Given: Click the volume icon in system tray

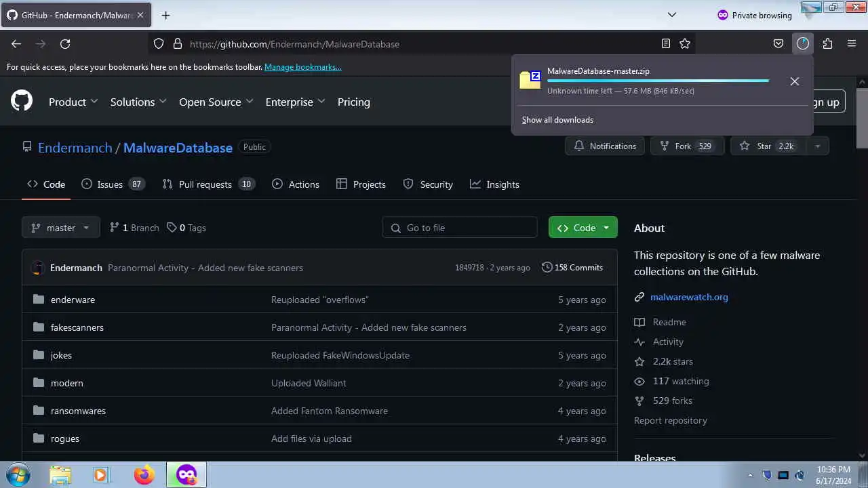Looking at the screenshot, I should point(800,475).
